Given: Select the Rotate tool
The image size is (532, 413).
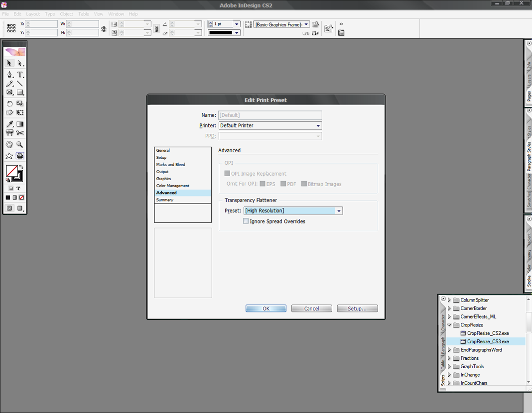Looking at the screenshot, I should point(9,103).
